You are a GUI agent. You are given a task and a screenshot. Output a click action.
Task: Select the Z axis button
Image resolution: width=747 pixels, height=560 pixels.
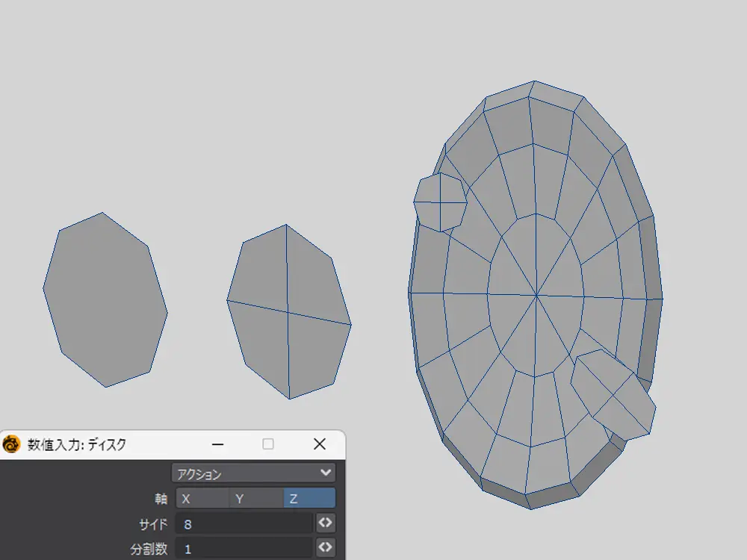click(309, 498)
